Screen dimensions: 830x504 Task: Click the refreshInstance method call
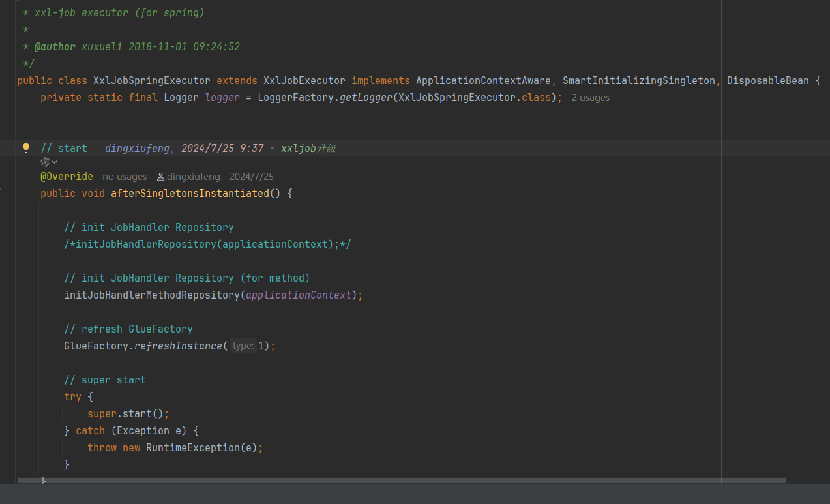click(x=178, y=346)
